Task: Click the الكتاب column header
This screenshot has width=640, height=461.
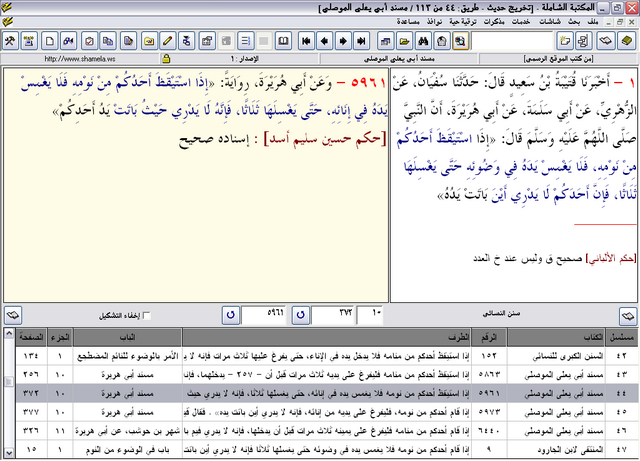Action: click(556, 337)
